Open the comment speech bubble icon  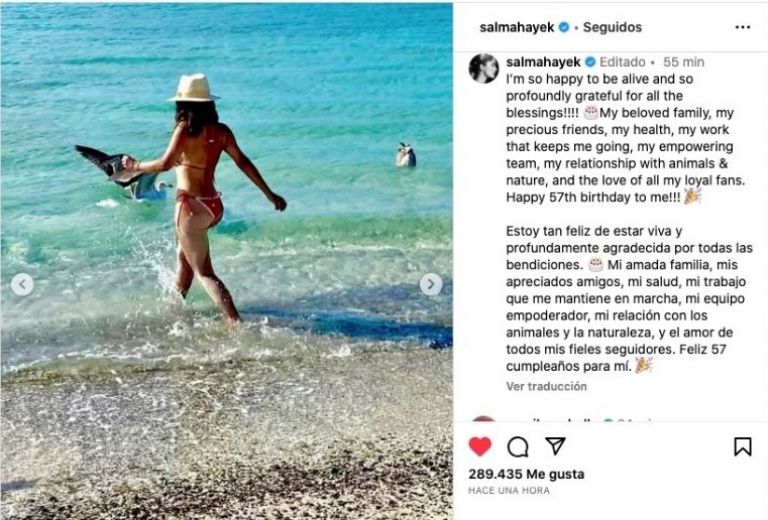pos(518,447)
